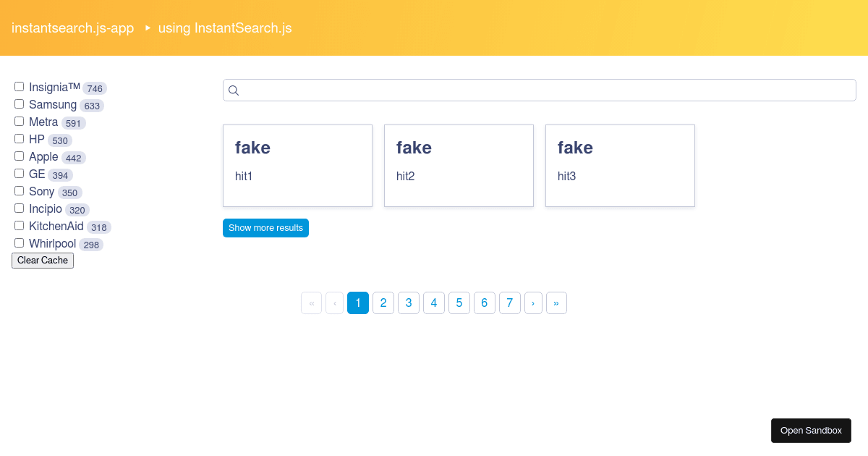Click the search magnifier icon

point(234,90)
